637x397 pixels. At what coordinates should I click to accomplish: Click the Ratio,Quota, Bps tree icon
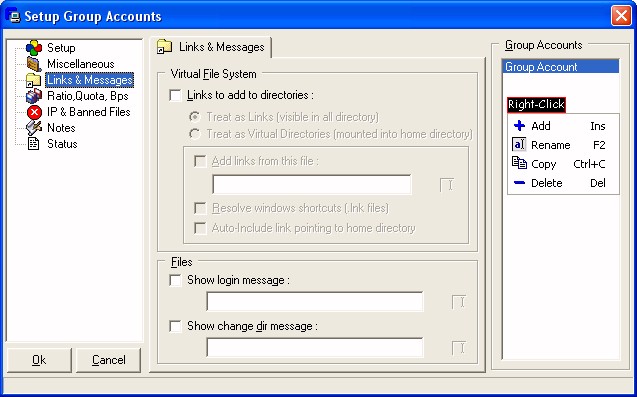34,96
